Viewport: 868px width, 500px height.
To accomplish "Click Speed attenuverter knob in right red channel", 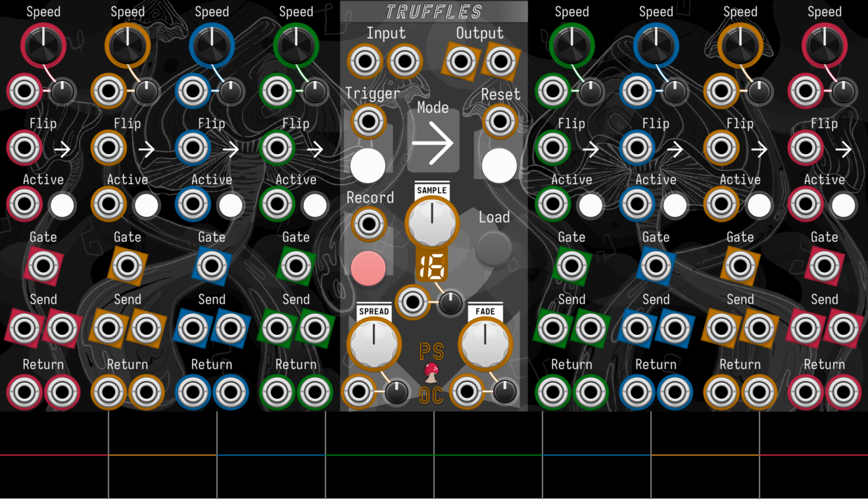I will [844, 92].
